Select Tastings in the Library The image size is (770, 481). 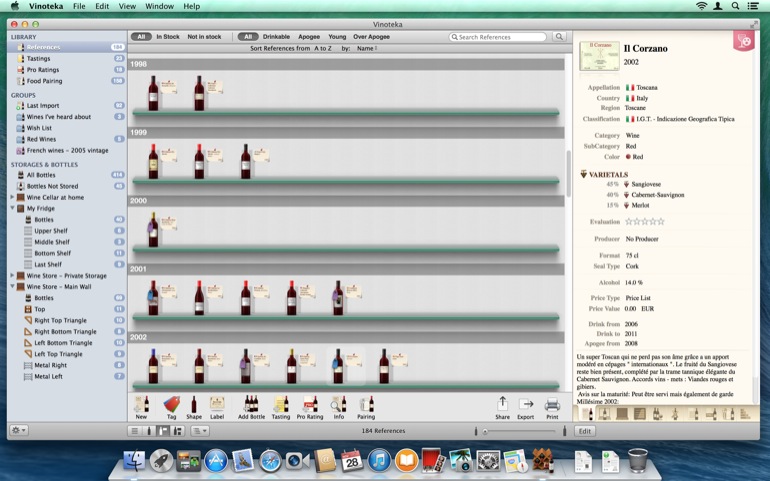coord(66,58)
